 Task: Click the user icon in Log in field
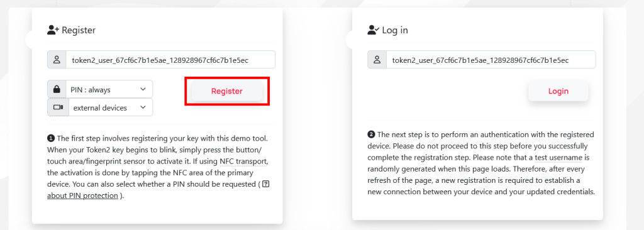377,60
